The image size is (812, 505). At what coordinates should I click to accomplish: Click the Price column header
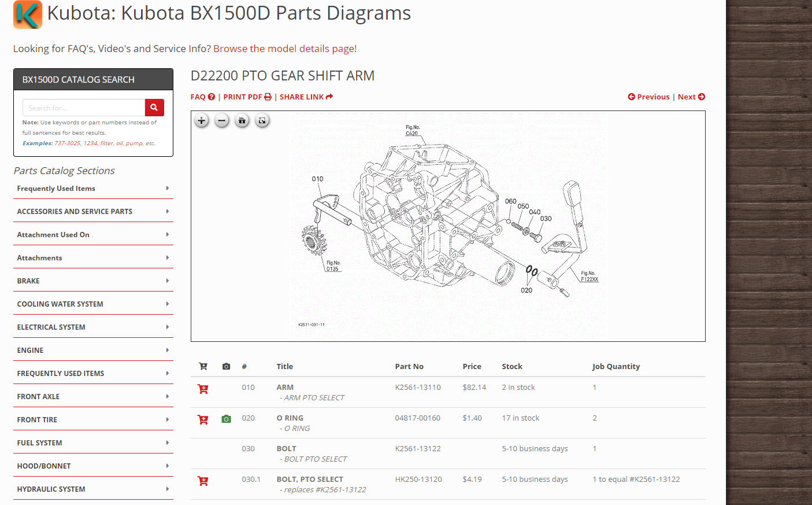click(472, 366)
